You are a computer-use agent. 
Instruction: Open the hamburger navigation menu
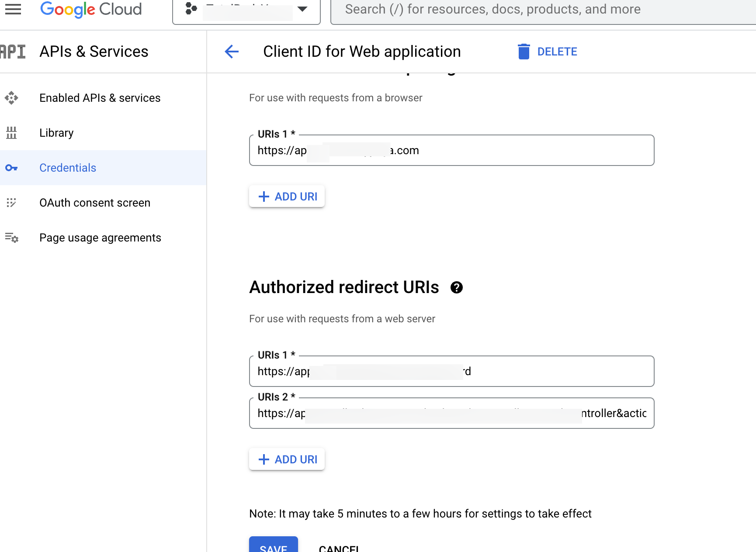point(13,9)
